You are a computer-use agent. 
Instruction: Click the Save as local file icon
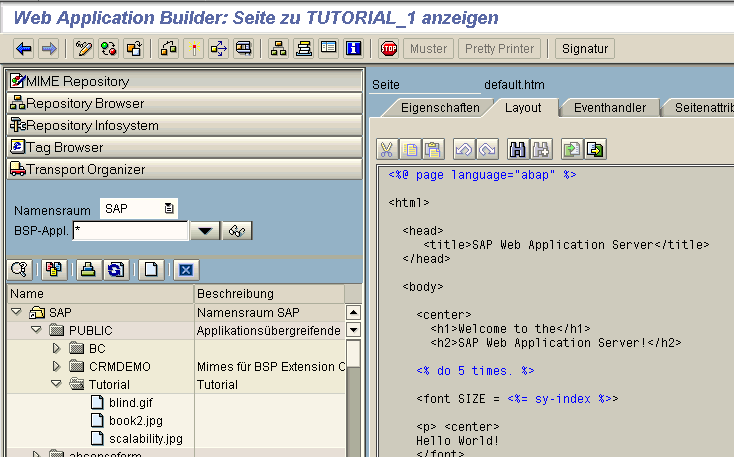coord(595,150)
